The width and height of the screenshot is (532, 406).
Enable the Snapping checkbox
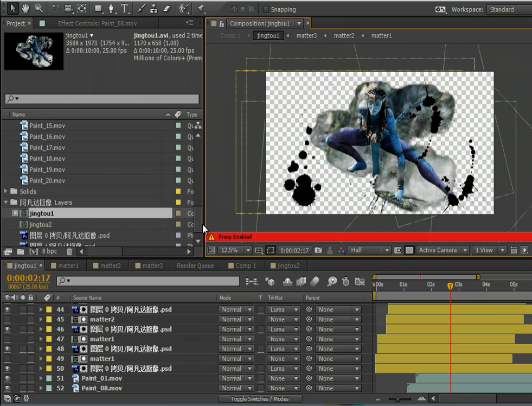tap(266, 10)
